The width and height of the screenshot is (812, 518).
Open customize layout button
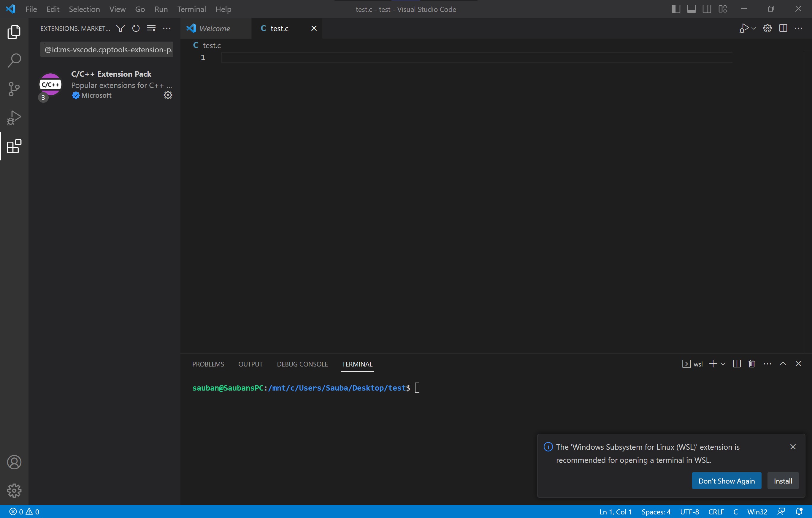[x=722, y=9]
